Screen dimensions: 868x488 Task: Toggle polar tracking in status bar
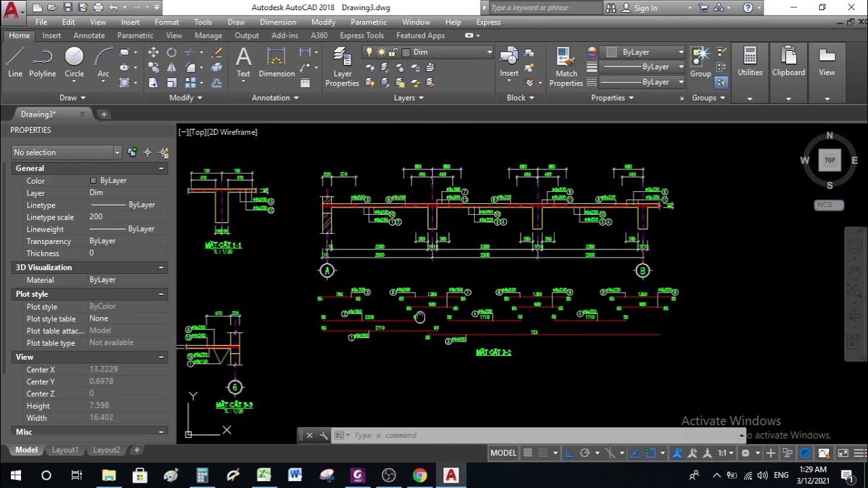[585, 453]
